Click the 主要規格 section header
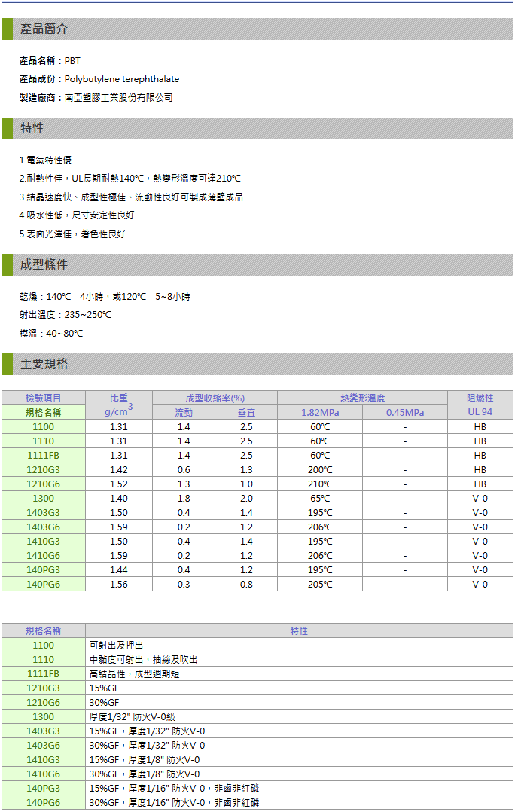This screenshot has width=515, height=812. (44, 364)
